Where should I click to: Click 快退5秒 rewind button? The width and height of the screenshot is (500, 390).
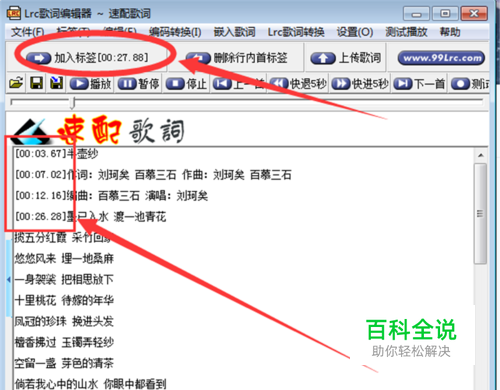click(298, 84)
